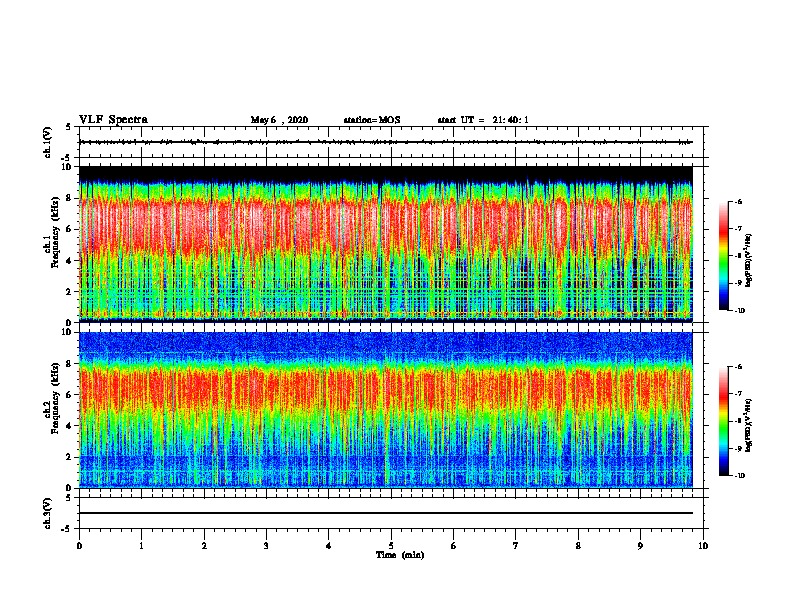This screenshot has width=792, height=612.
Task: Click the "VLF Spectra" title text
Action: [113, 120]
